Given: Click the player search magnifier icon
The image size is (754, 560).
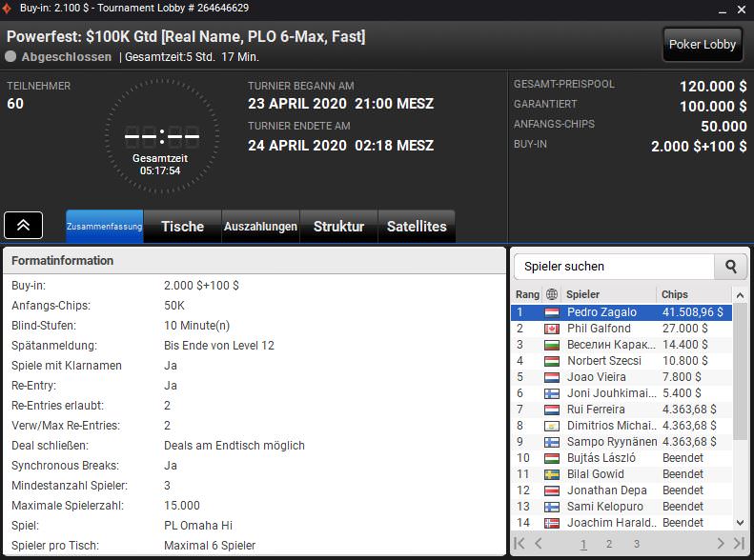Looking at the screenshot, I should (x=731, y=267).
